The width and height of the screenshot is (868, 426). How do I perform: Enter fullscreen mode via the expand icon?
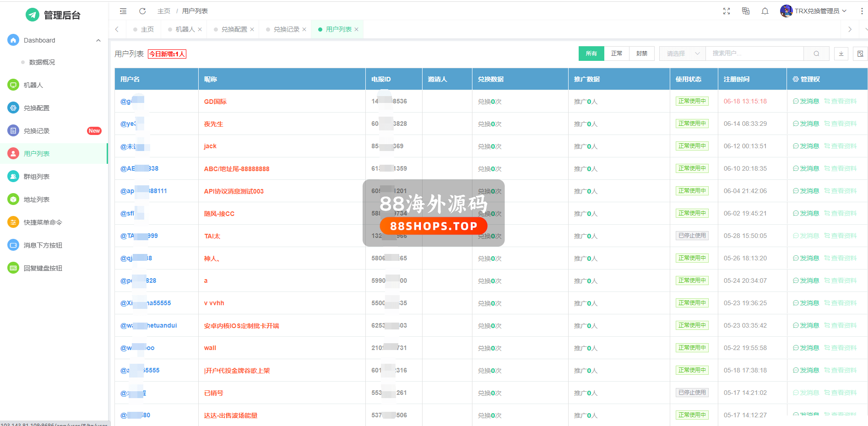(x=727, y=11)
